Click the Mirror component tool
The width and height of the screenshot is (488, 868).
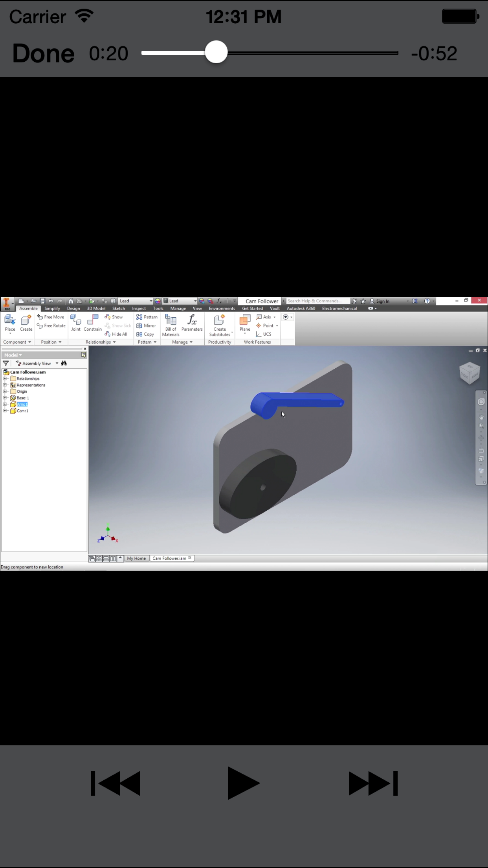[146, 325]
